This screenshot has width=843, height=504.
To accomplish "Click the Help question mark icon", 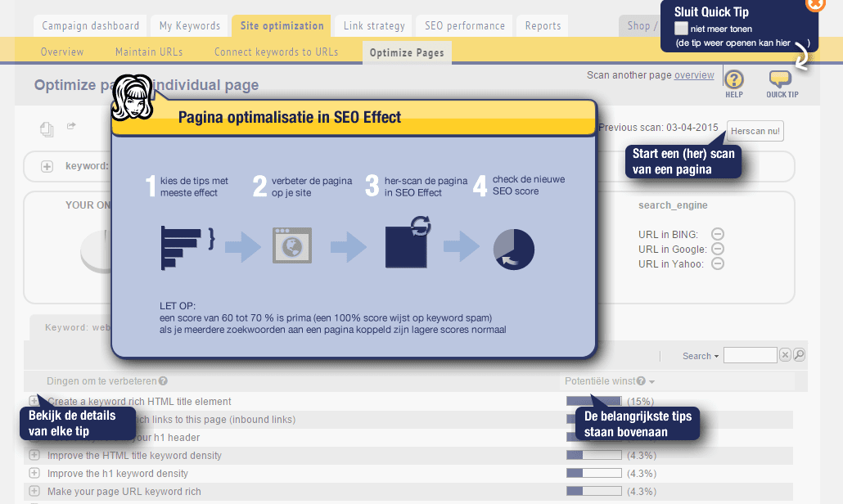I will point(734,79).
